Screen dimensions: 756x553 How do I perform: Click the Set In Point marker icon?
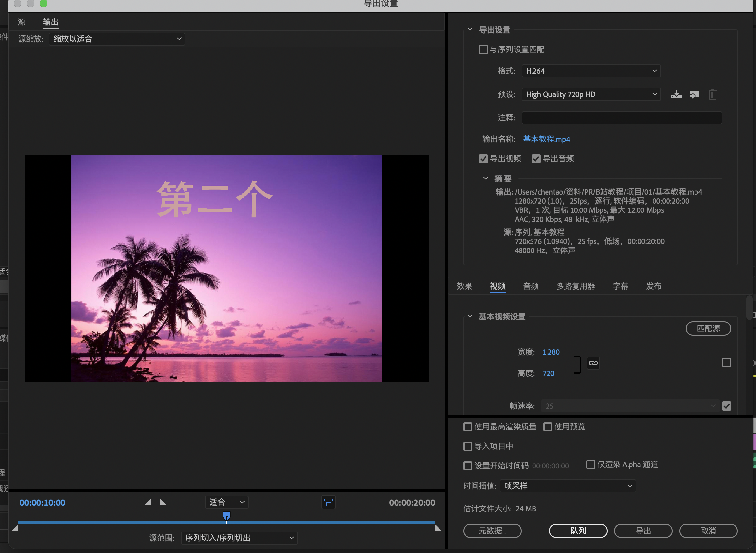[x=148, y=502]
